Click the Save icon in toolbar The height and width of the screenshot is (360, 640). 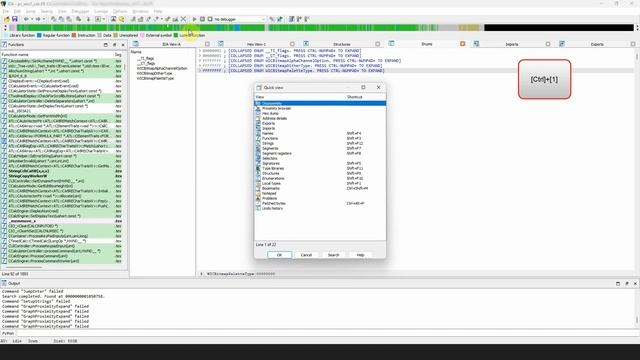pyautogui.click(x=15, y=19)
